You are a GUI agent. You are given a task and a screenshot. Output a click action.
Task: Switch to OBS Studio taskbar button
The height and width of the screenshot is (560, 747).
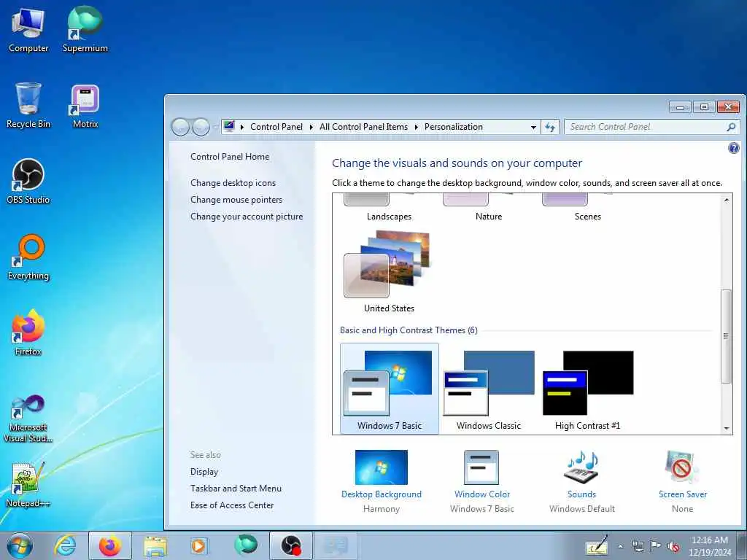pos(291,545)
